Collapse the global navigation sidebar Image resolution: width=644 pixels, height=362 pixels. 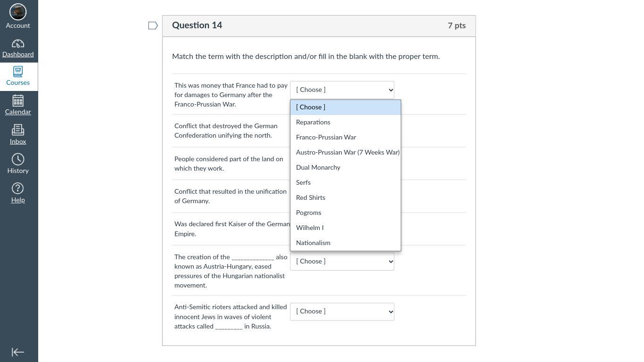(x=18, y=352)
